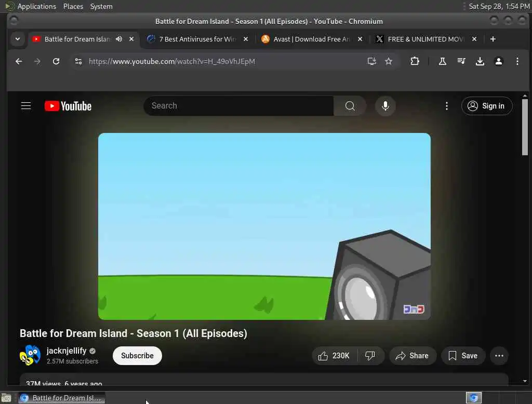This screenshot has width=532, height=404.
Task: Click the search magnifier button
Action: (x=350, y=106)
